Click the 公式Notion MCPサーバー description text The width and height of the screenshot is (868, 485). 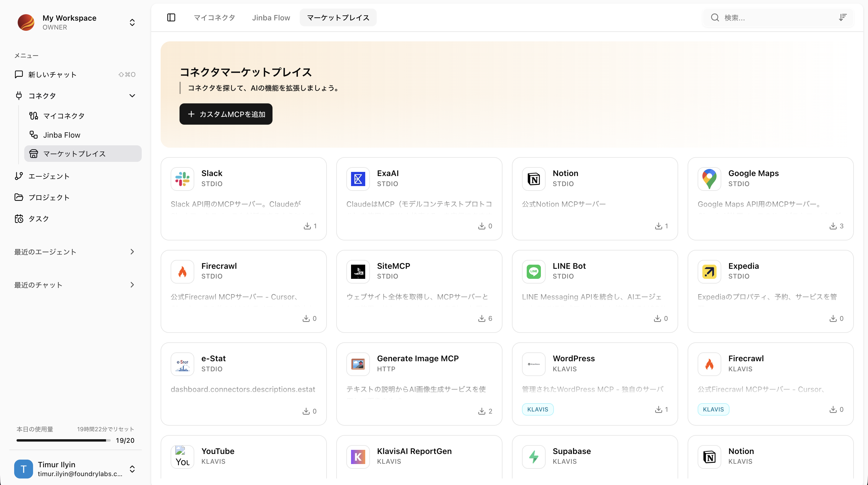(564, 204)
